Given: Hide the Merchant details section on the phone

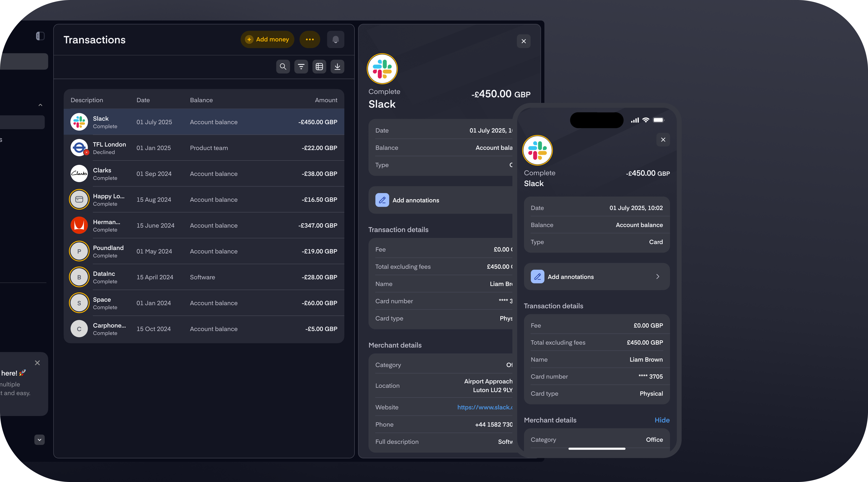Looking at the screenshot, I should pyautogui.click(x=662, y=420).
